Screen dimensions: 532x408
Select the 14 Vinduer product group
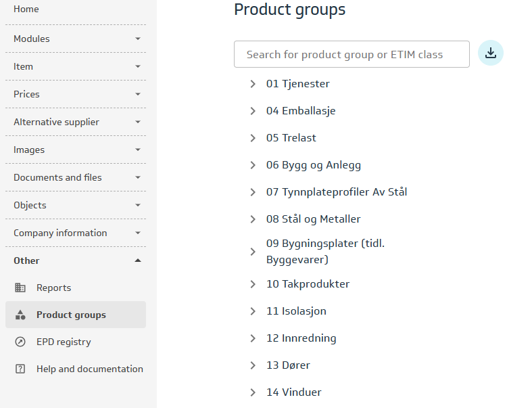point(293,392)
